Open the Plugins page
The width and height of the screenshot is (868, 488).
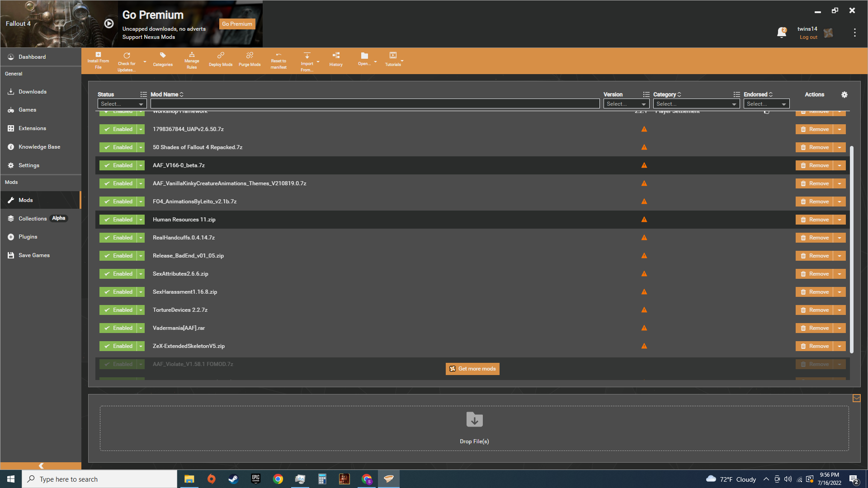[x=41, y=237]
